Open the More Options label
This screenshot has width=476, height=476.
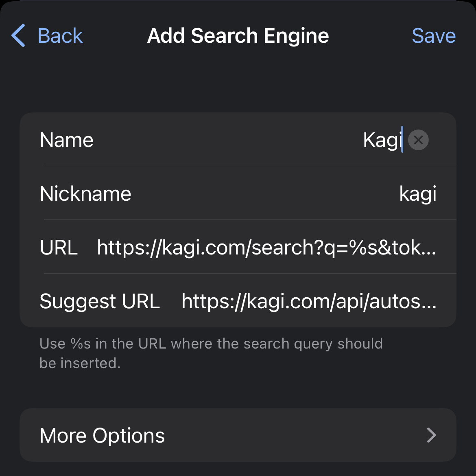pyautogui.click(x=102, y=435)
